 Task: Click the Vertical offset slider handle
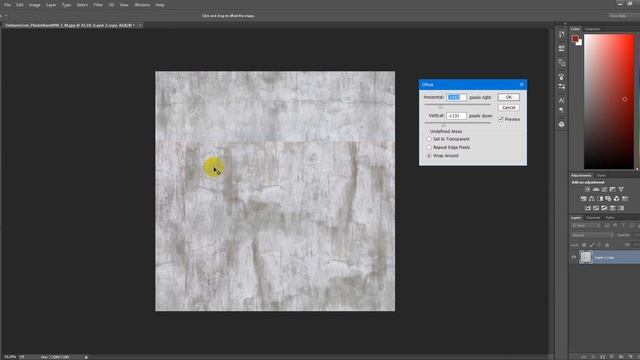[x=444, y=125]
